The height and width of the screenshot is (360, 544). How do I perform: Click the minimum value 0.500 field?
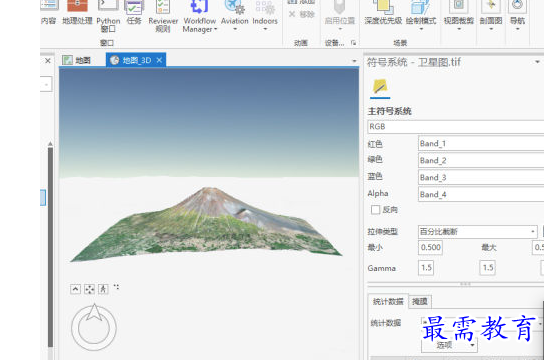point(431,247)
